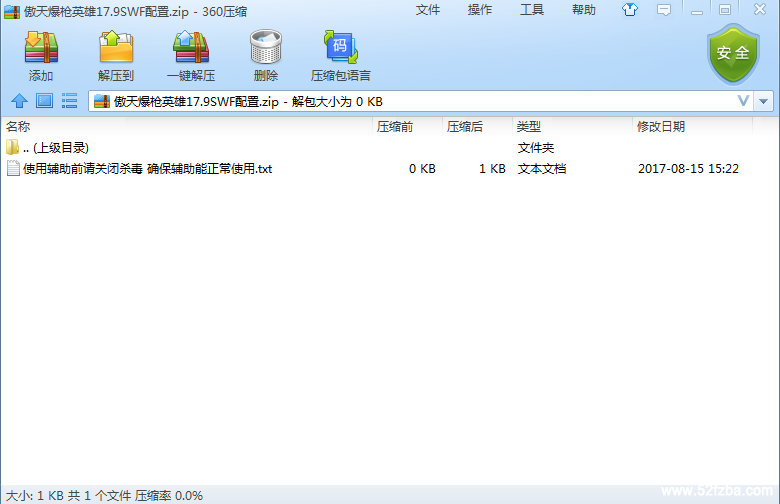Click the date 2017-08-15 15:22
780x504 pixels.
point(688,169)
